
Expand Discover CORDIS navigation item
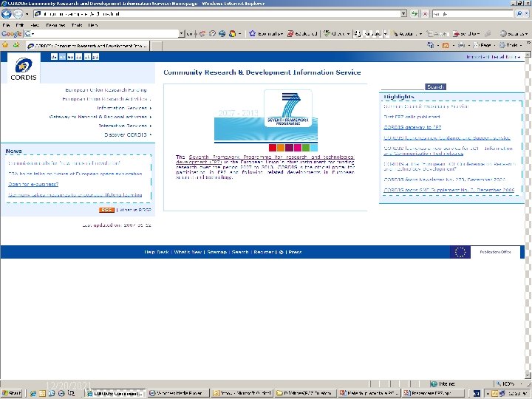coord(128,134)
